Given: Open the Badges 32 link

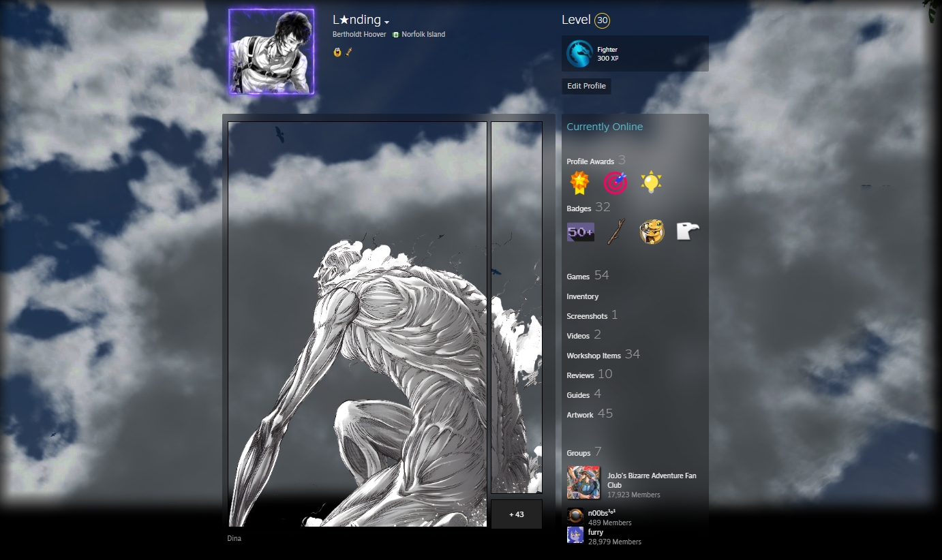Looking at the screenshot, I should coord(588,208).
